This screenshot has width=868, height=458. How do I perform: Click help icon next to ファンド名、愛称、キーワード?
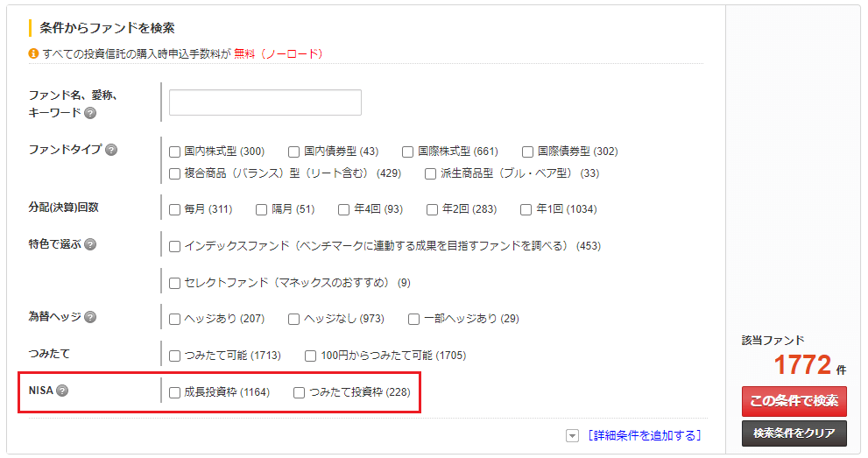[90, 113]
